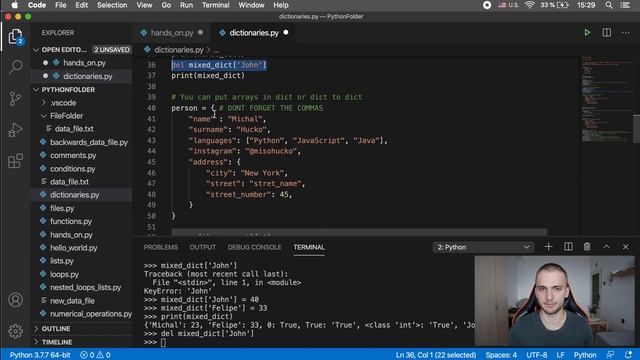Open the Explorer view in activity bar

click(16, 37)
